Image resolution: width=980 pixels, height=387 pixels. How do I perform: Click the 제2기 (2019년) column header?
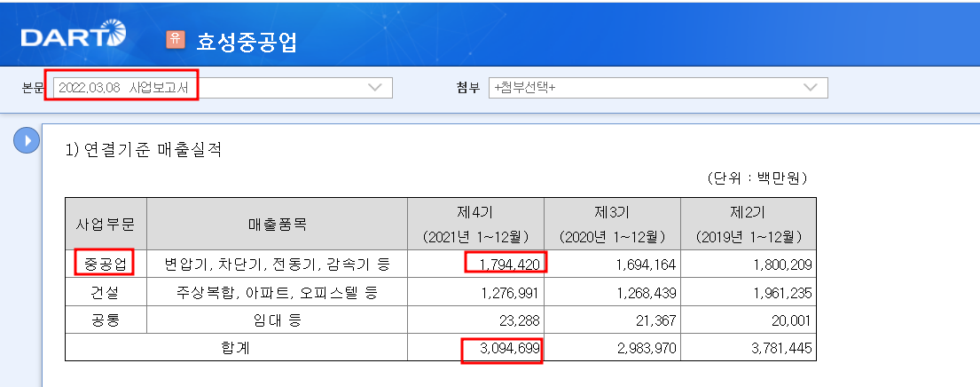[749, 224]
